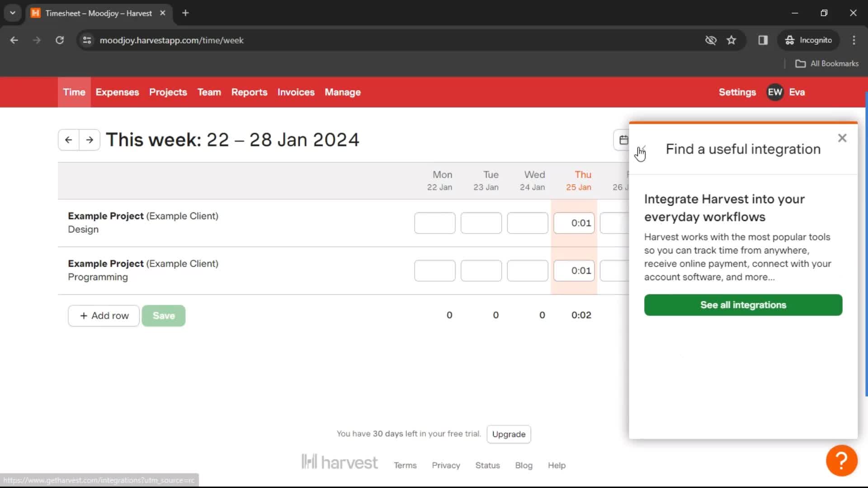Reload the page
Image resolution: width=868 pixels, height=488 pixels.
[60, 40]
